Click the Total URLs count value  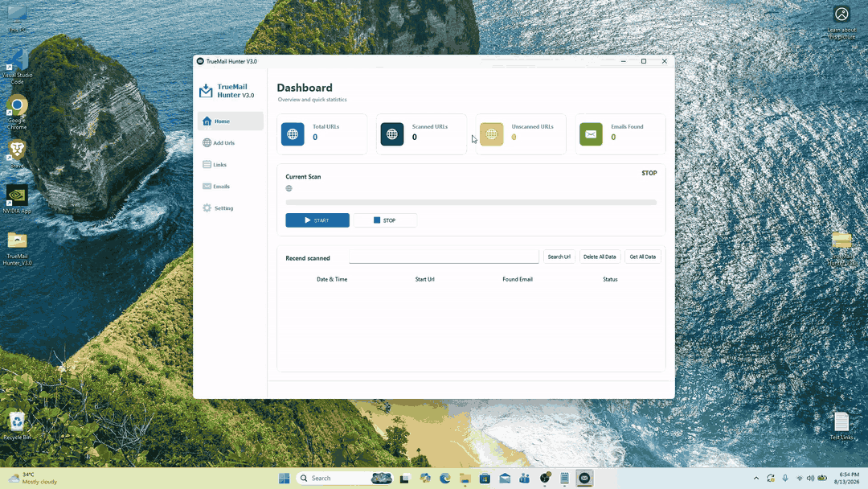[315, 138]
